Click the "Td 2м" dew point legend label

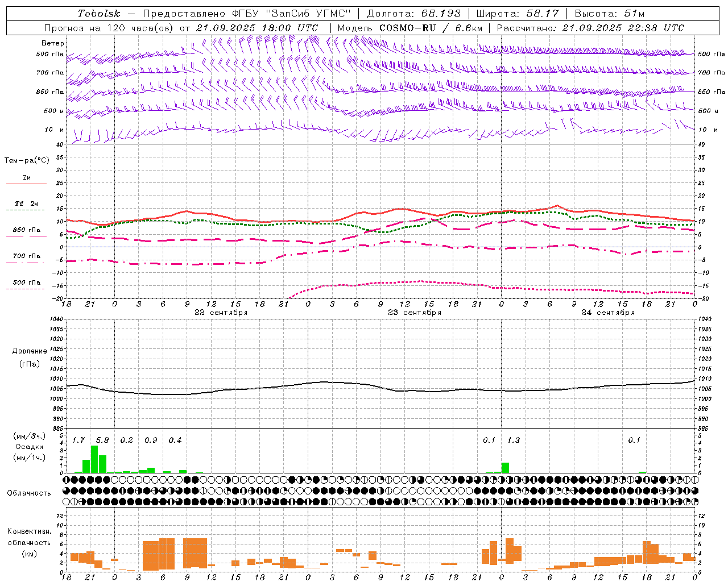(x=26, y=203)
